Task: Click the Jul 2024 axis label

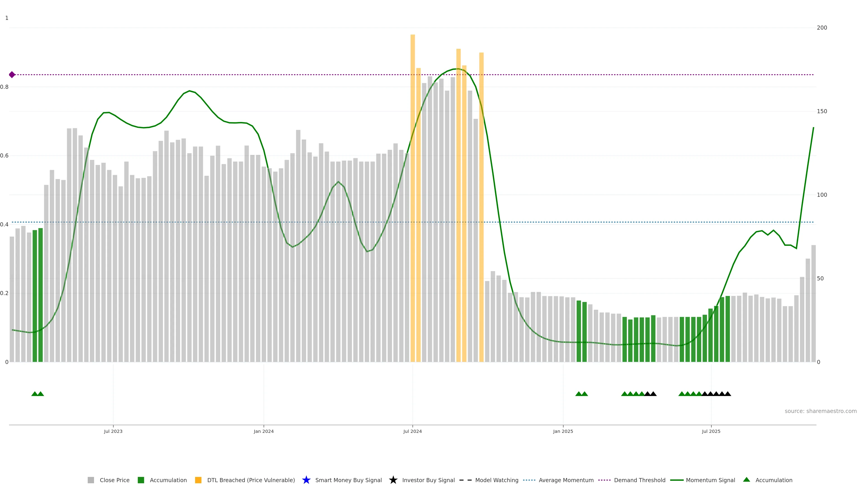Action: coord(413,431)
